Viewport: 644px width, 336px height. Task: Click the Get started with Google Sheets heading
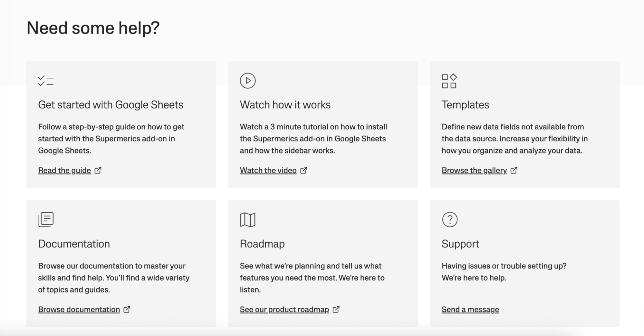point(111,104)
